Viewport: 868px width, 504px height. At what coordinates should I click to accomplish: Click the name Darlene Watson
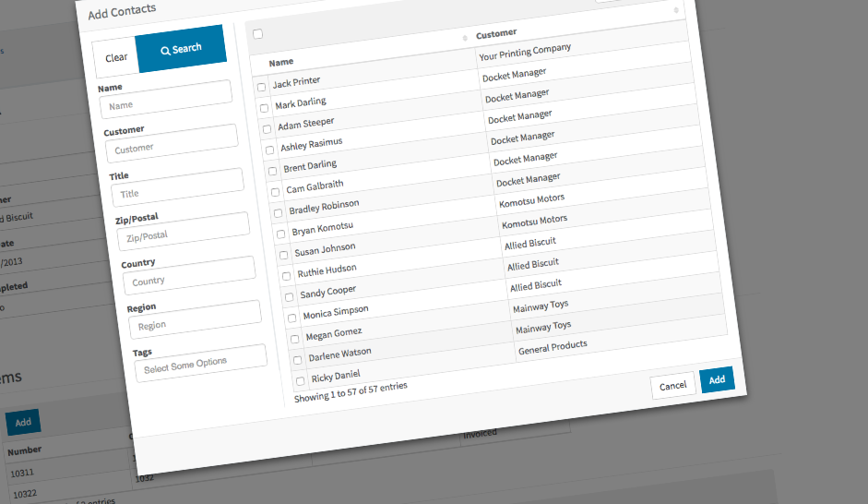(339, 354)
